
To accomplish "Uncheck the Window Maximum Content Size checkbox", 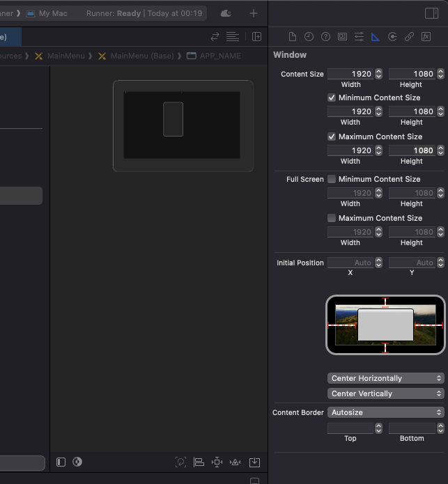I will pyautogui.click(x=332, y=137).
